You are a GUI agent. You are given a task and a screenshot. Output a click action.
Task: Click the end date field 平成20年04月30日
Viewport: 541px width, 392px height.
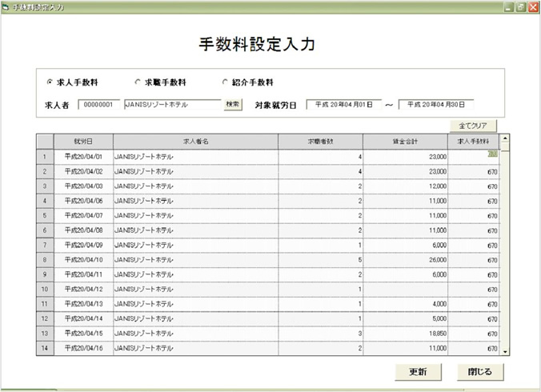tap(436, 105)
